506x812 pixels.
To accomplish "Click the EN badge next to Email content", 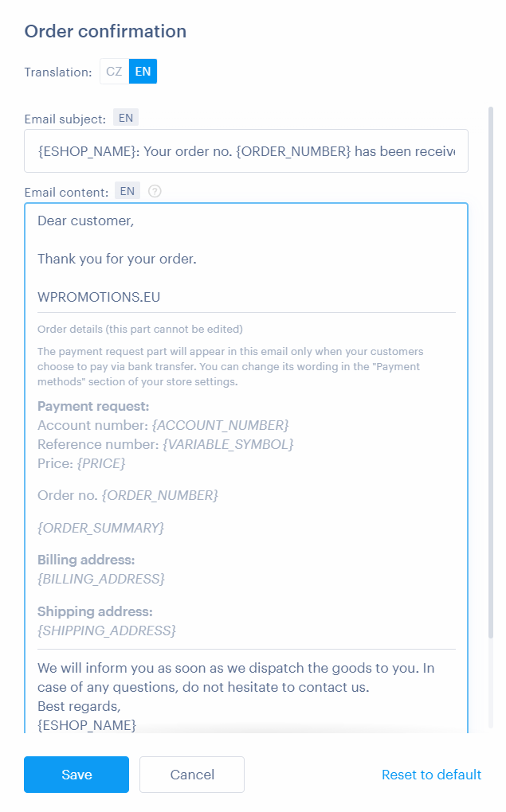I will tap(127, 191).
